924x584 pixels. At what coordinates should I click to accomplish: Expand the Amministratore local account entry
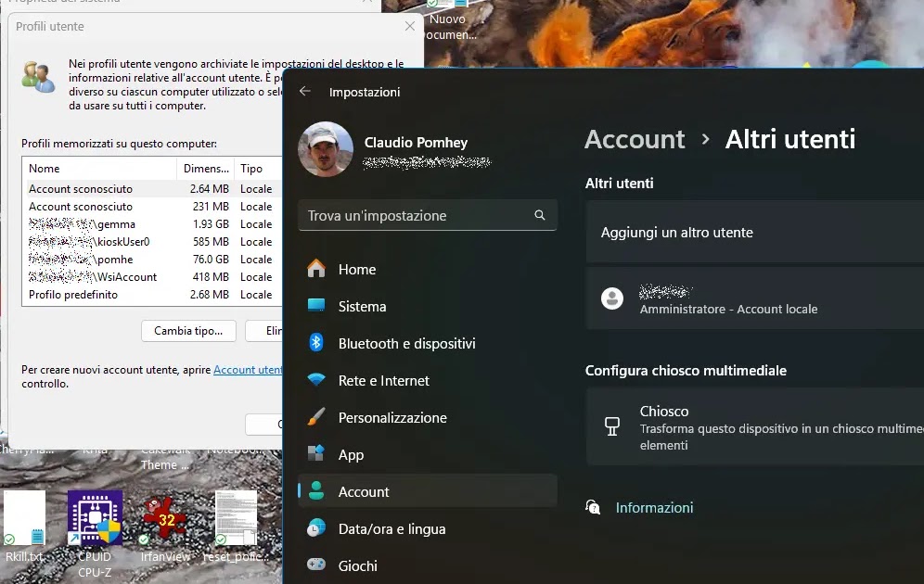coord(753,298)
